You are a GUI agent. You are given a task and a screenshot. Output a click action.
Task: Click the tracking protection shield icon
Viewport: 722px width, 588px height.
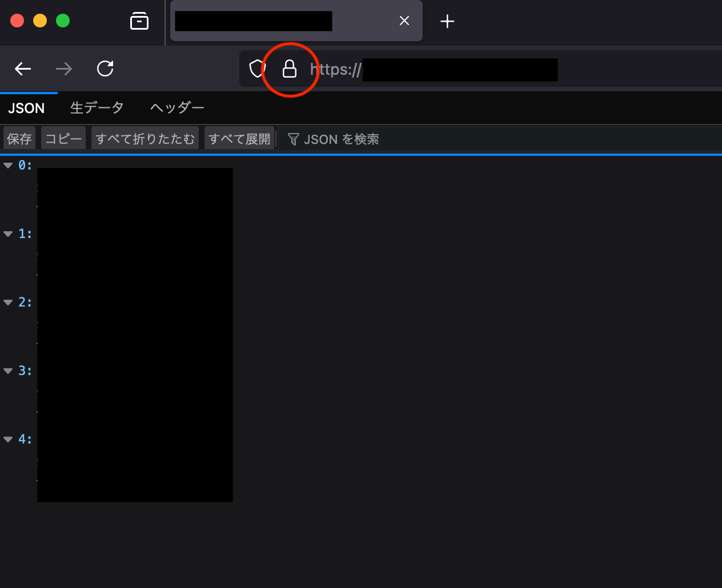tap(257, 69)
